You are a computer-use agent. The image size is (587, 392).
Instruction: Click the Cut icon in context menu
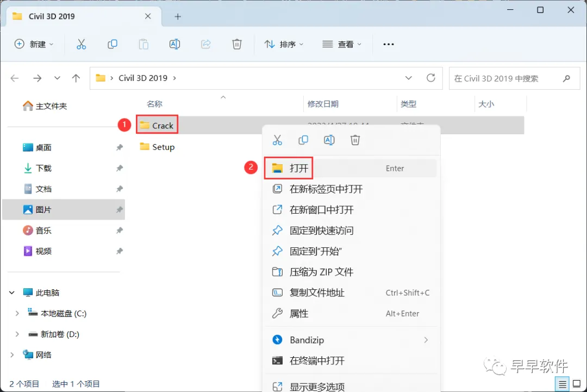click(277, 140)
